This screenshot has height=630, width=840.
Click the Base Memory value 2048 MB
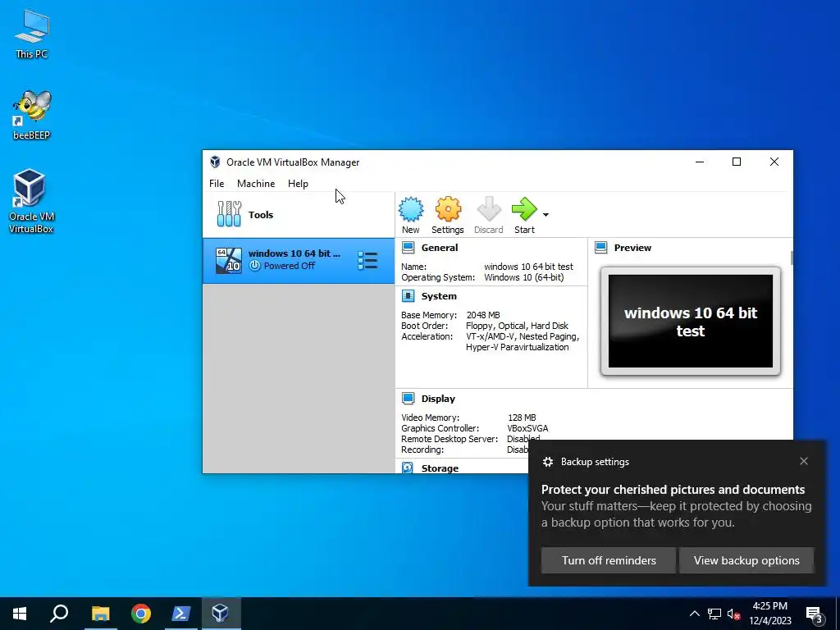pos(483,315)
